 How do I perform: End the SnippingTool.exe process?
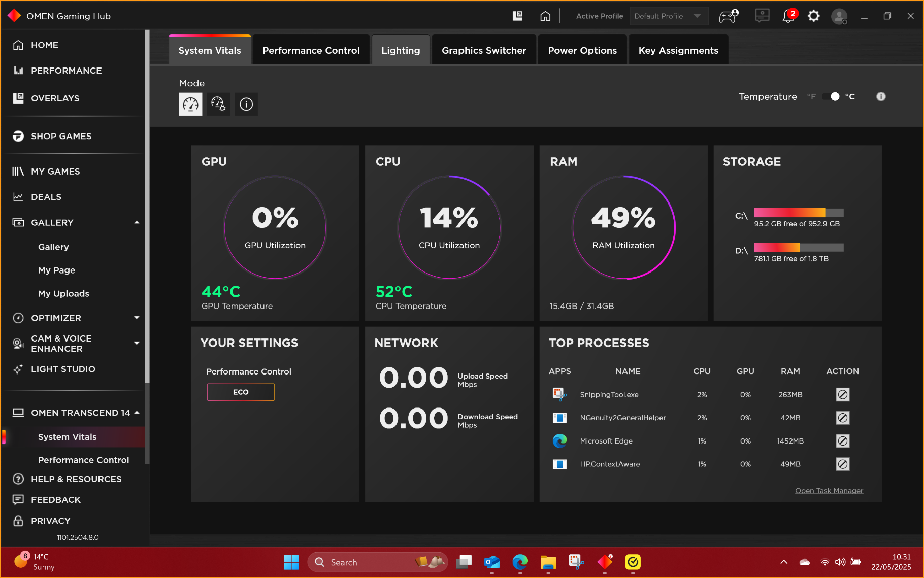(843, 394)
